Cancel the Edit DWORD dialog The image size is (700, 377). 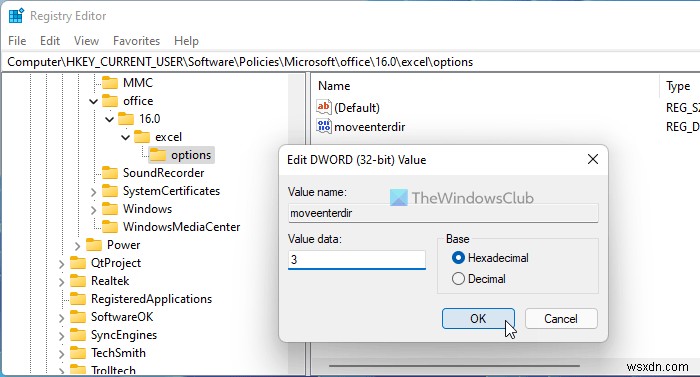tap(561, 318)
